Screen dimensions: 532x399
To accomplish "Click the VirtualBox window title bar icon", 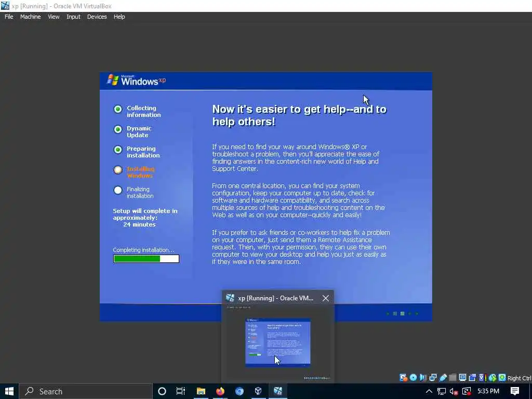I will tap(5, 6).
